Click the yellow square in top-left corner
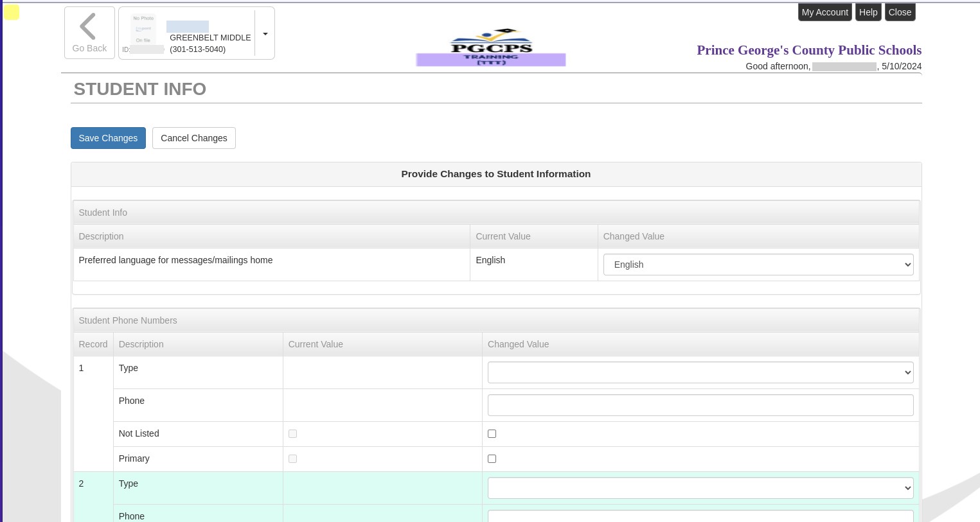The width and height of the screenshot is (980, 522). click(12, 12)
